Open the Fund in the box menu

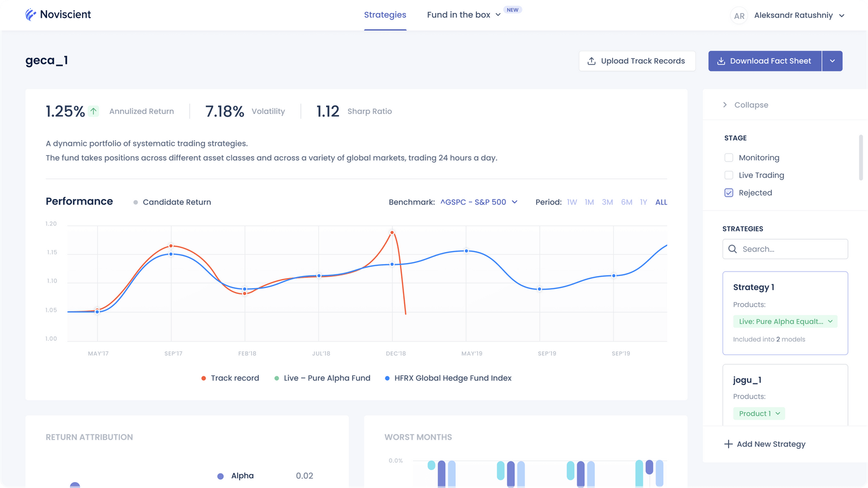click(463, 15)
